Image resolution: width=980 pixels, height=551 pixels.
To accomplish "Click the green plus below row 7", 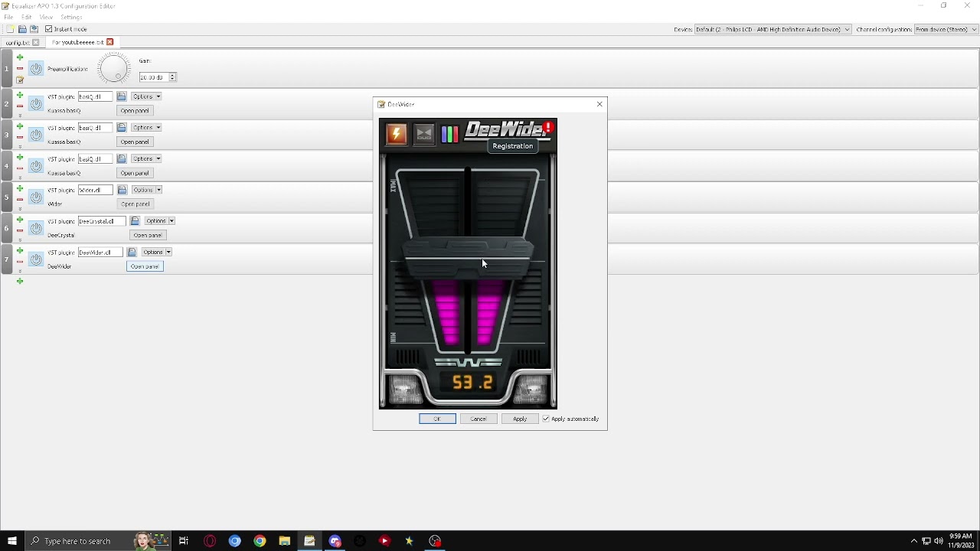I will (20, 281).
